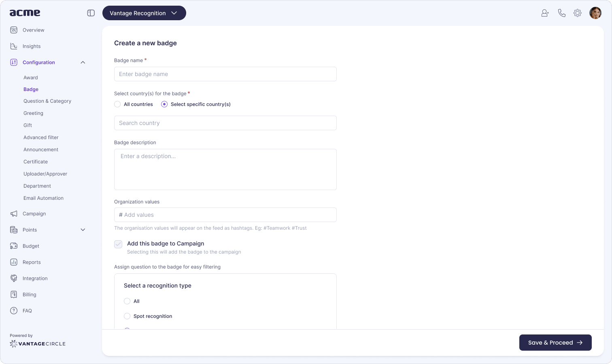612x364 pixels.
Task: Open the Reports section label
Action: (32, 262)
